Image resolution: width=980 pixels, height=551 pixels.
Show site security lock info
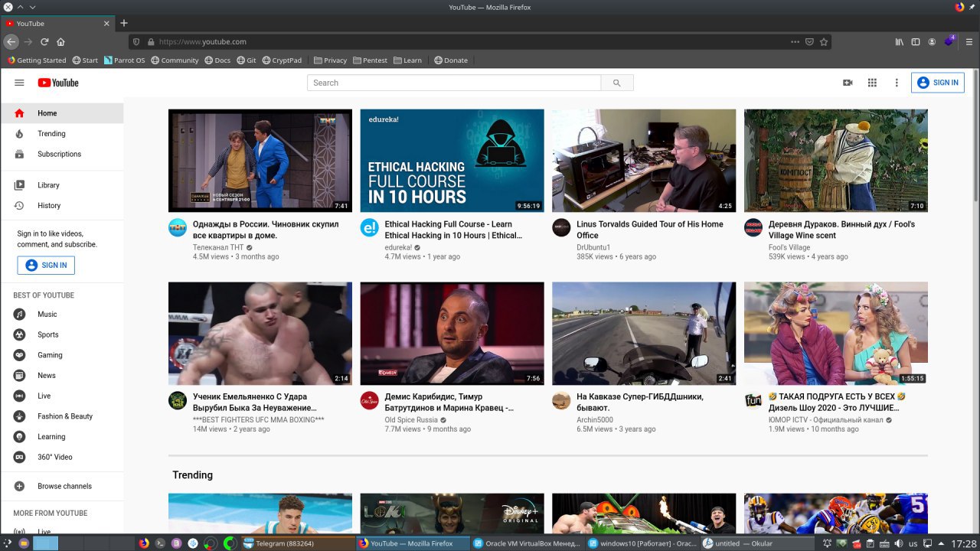coord(151,42)
